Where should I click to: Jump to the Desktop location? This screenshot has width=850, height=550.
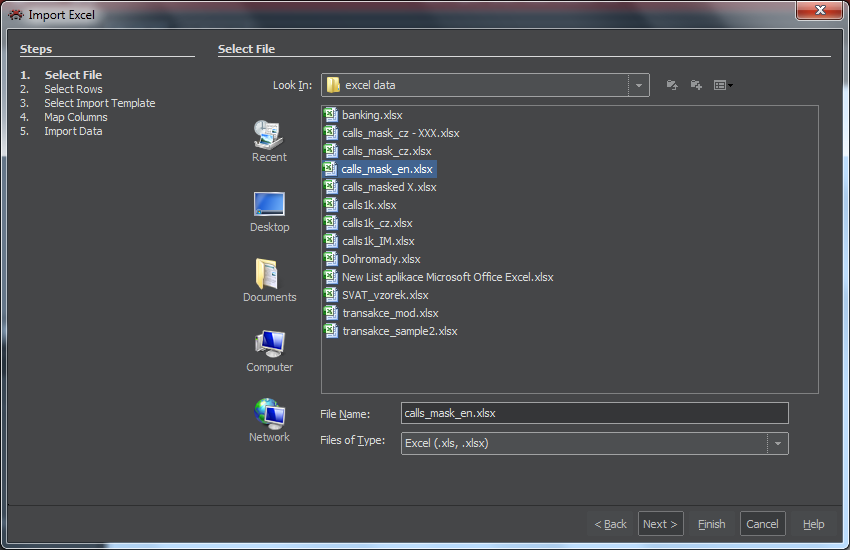coord(269,211)
